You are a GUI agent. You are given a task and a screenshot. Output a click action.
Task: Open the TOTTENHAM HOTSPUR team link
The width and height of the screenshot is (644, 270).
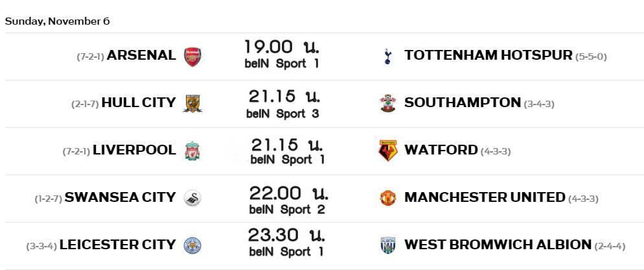click(489, 55)
